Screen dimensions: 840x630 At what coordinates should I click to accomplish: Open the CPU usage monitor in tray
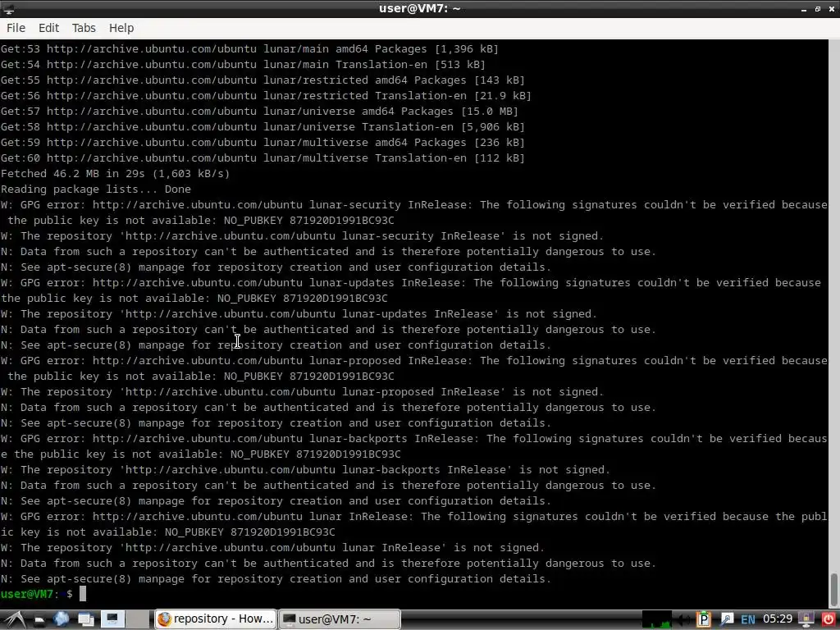657,619
